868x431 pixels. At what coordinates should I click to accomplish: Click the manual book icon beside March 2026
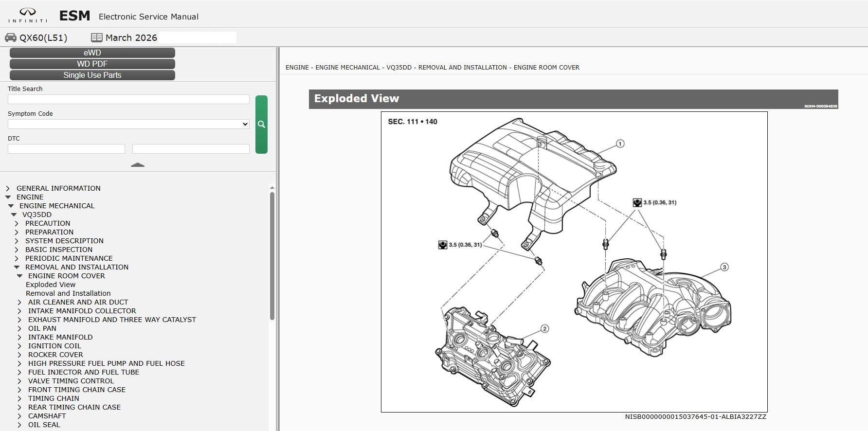pyautogui.click(x=96, y=37)
